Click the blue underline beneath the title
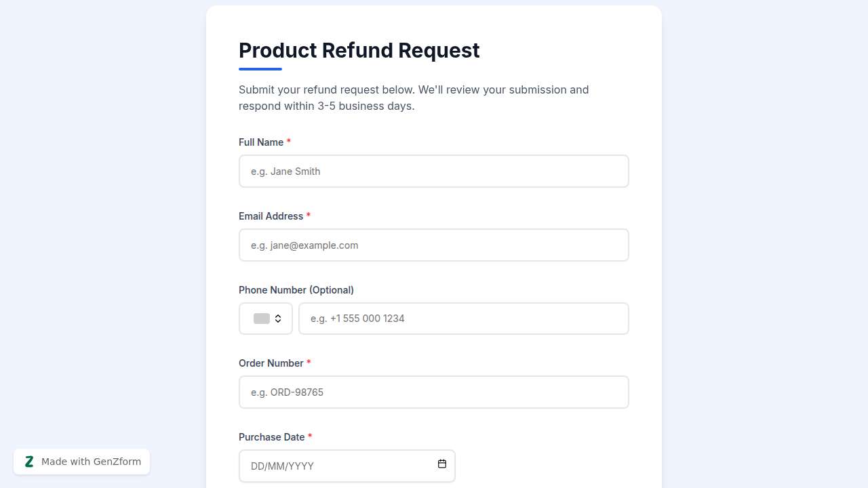 260,69
